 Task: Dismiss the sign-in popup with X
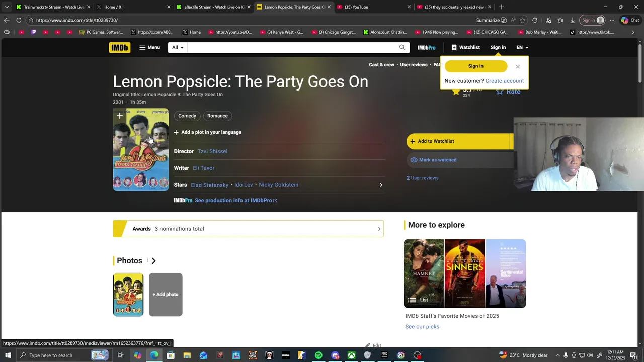(518, 66)
